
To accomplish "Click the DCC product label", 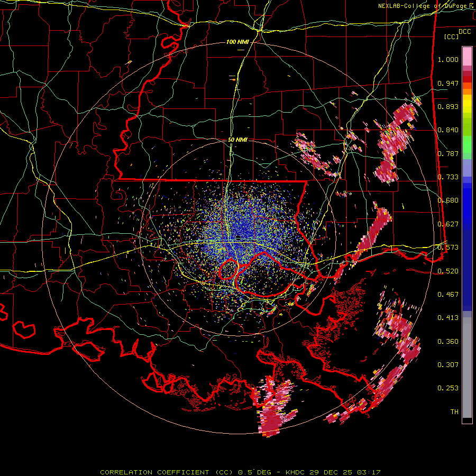I will click(464, 32).
